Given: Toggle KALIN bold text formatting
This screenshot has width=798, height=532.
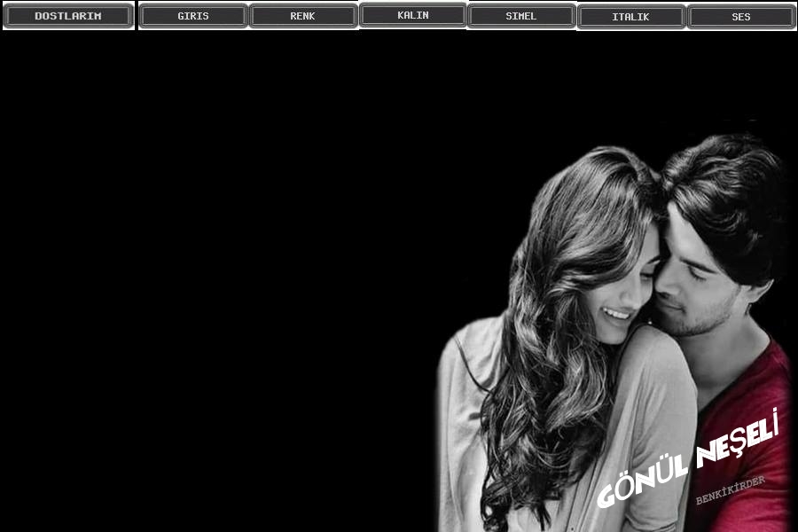Looking at the screenshot, I should click(413, 15).
